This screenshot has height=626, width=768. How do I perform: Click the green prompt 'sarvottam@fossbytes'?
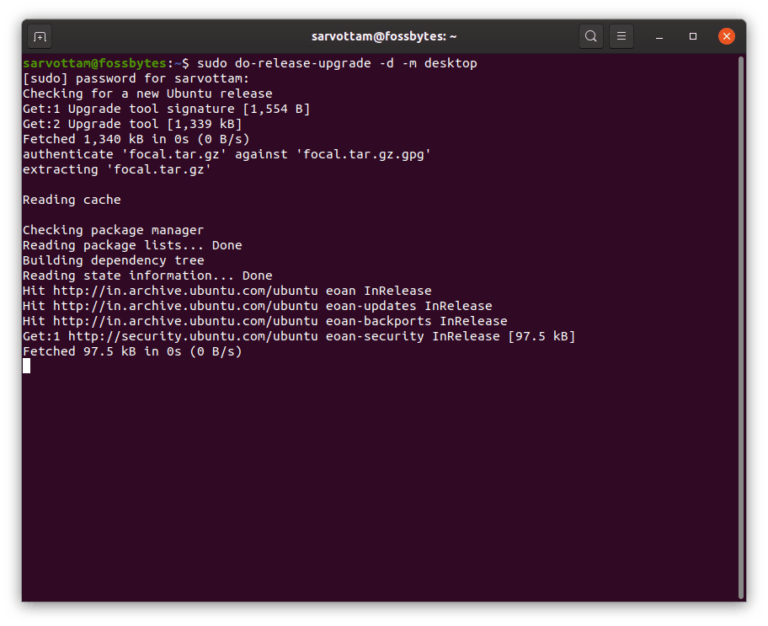pyautogui.click(x=95, y=63)
